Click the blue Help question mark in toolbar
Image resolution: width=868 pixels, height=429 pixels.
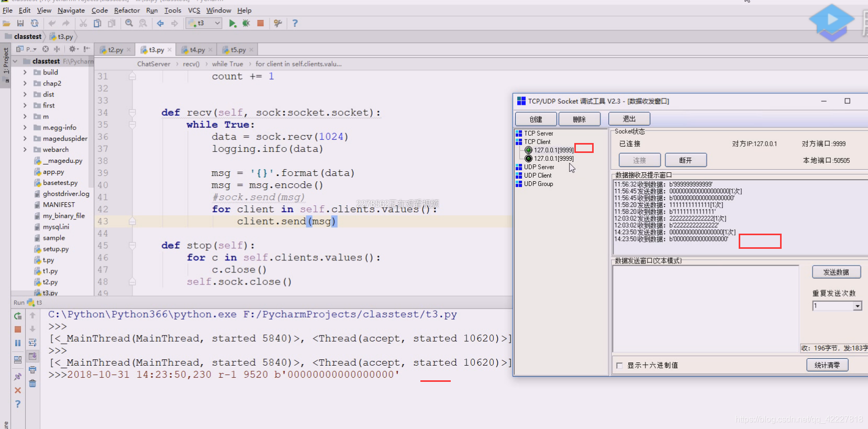295,23
